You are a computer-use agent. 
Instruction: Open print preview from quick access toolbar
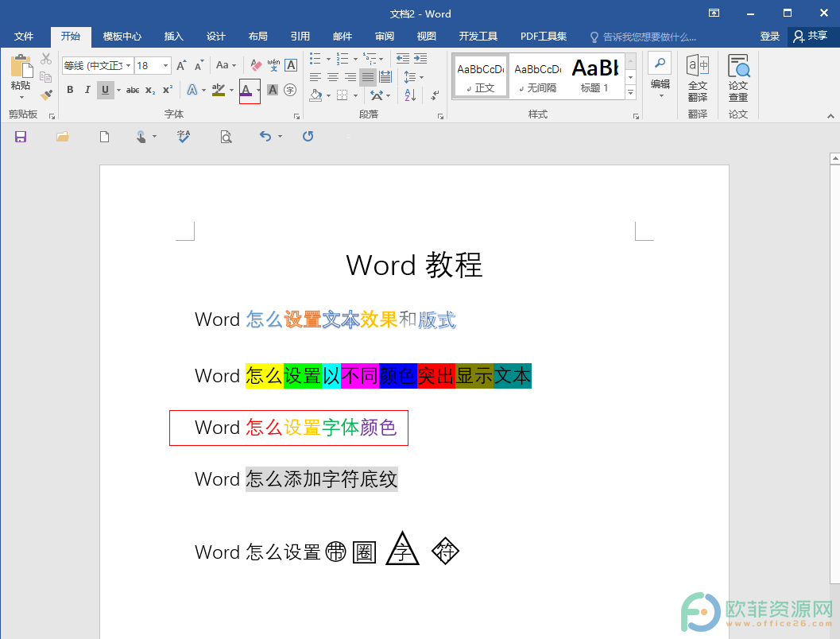coord(226,137)
